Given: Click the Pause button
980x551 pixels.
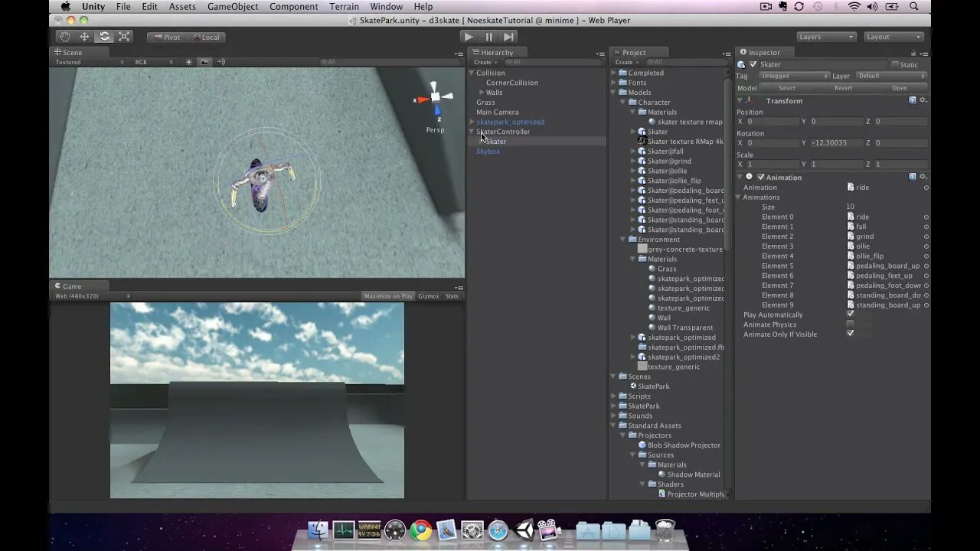Looking at the screenshot, I should point(488,37).
